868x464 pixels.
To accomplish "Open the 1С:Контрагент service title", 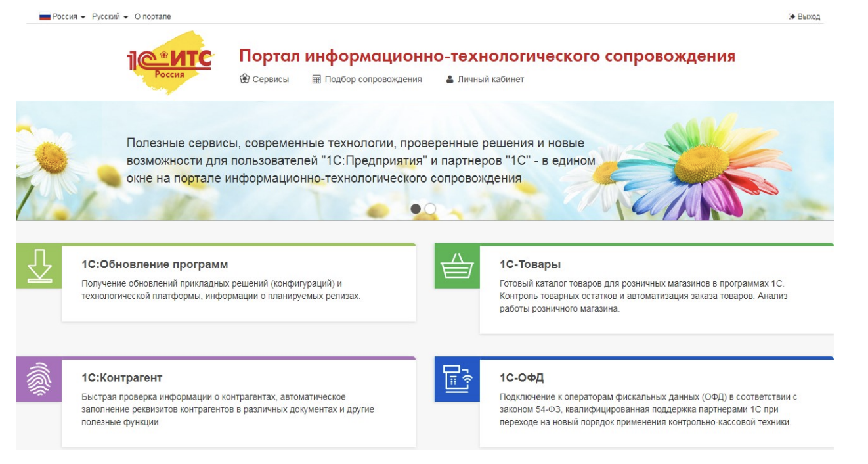I will point(121,378).
